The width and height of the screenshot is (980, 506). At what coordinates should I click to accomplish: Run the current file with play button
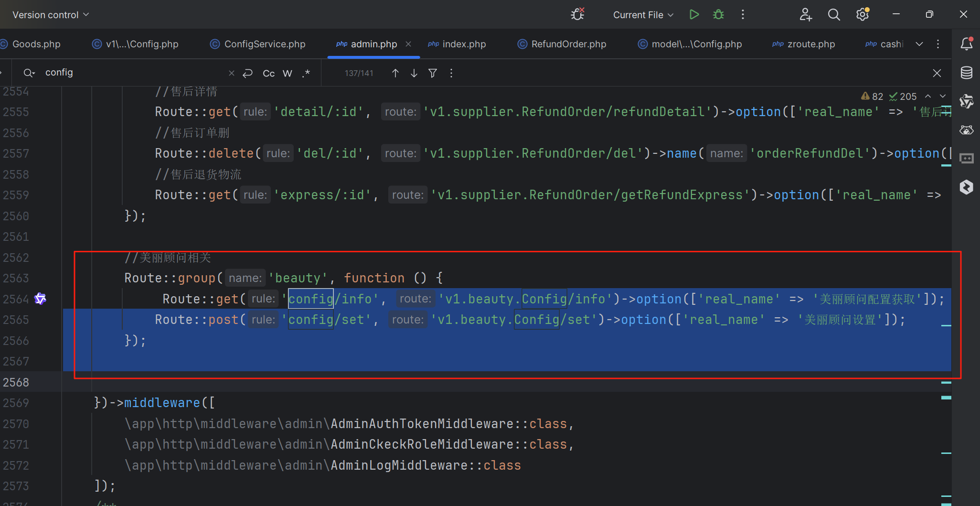pyautogui.click(x=694, y=14)
